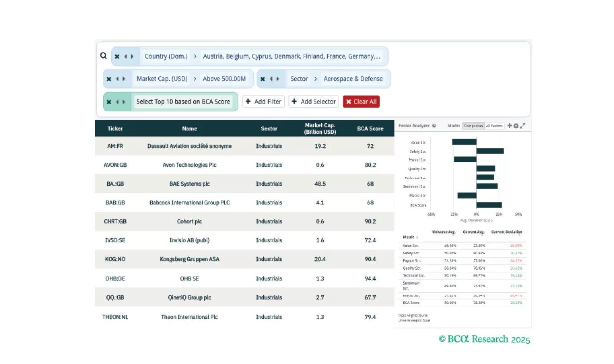
Task: Remove the Sector filter with X
Action: pos(262,79)
